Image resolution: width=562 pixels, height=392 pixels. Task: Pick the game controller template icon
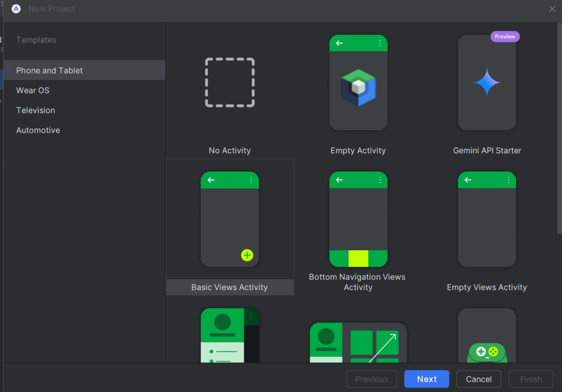487,351
